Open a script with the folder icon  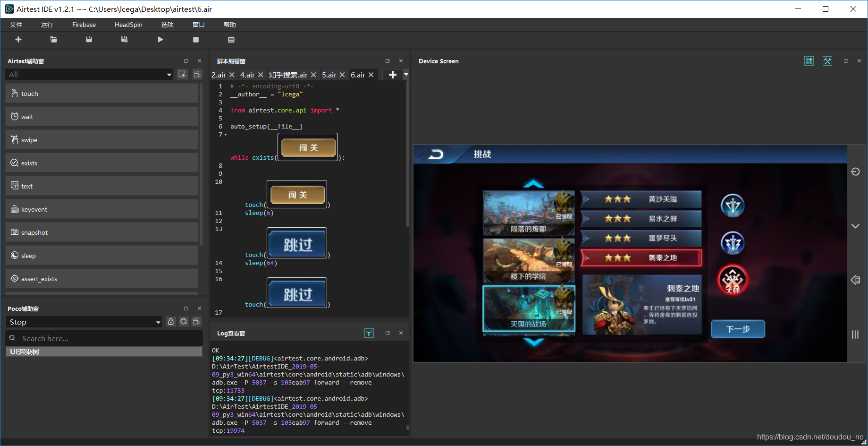(54, 40)
